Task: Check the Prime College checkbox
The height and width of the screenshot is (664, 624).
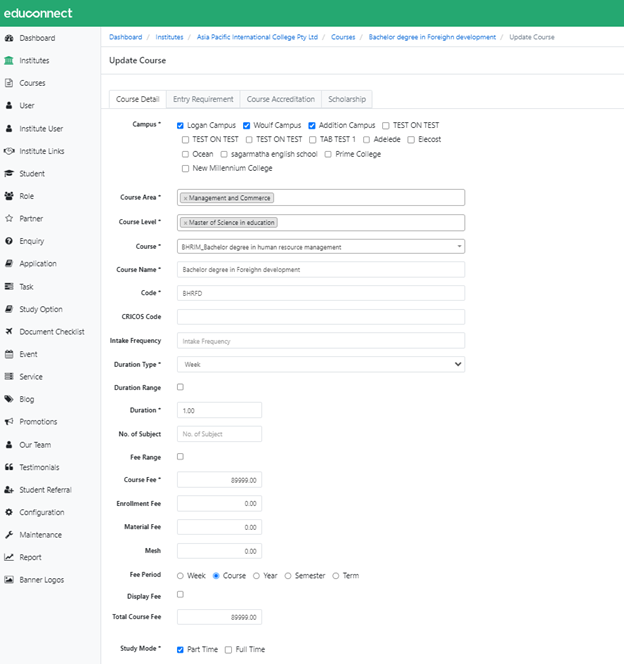Action: click(x=328, y=154)
